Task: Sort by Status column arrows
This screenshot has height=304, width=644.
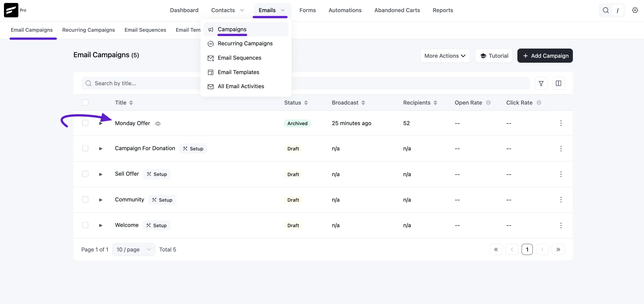Action: coord(306,103)
